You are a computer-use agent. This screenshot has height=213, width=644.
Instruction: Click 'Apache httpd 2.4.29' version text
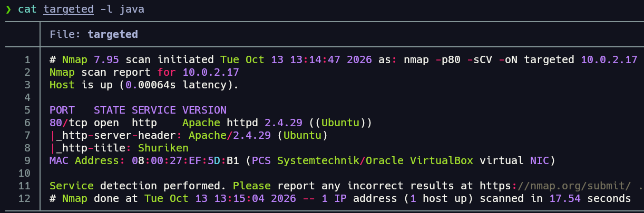[x=242, y=123]
